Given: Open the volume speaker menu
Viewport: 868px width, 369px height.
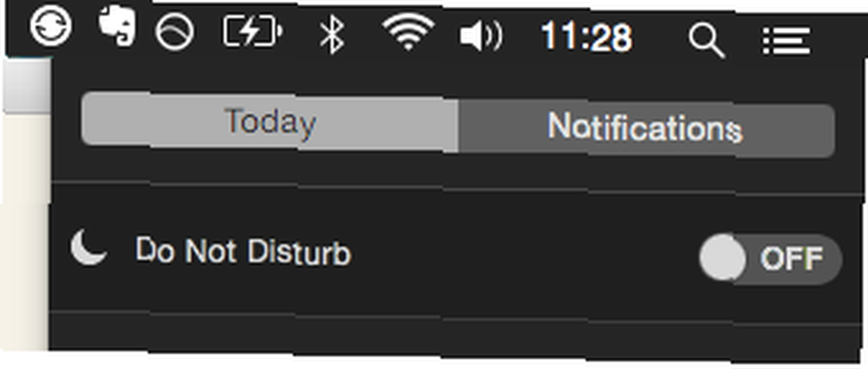Looking at the screenshot, I should click(481, 37).
